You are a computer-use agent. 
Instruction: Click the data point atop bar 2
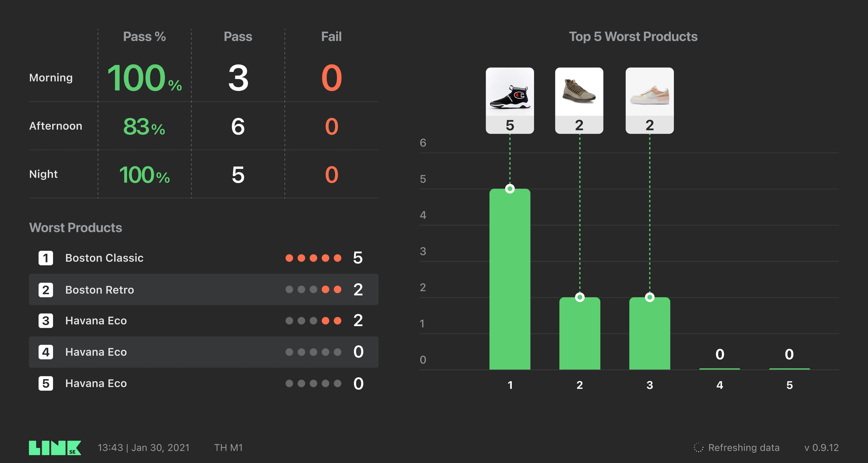pyautogui.click(x=580, y=297)
